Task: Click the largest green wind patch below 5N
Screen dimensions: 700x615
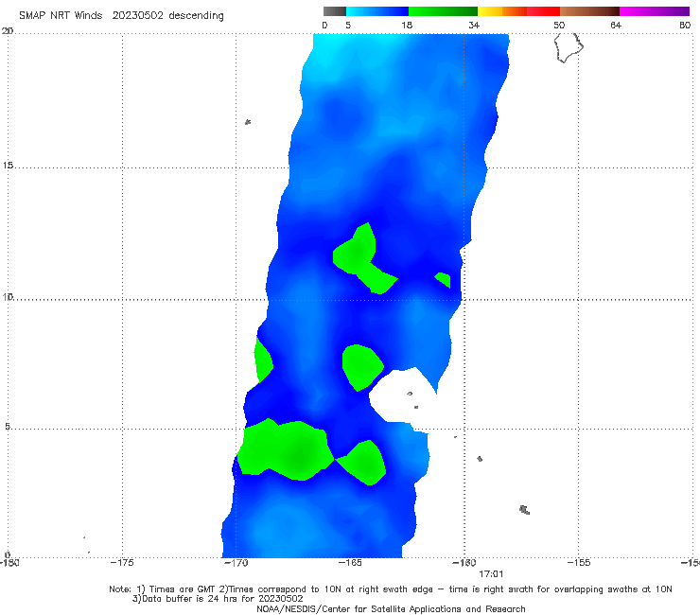Action: click(x=286, y=450)
